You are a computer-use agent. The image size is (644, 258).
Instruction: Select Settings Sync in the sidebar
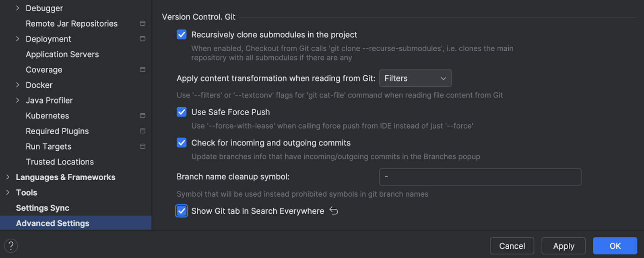pyautogui.click(x=43, y=208)
